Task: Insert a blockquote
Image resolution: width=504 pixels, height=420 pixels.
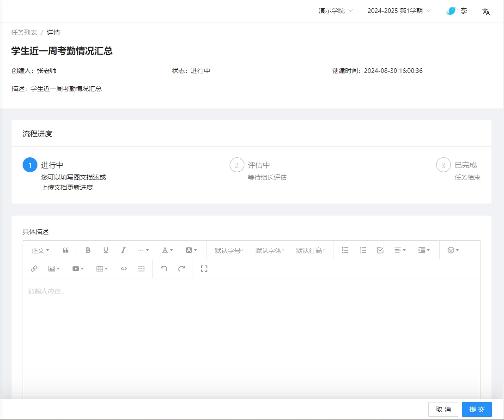Action: pyautogui.click(x=66, y=250)
